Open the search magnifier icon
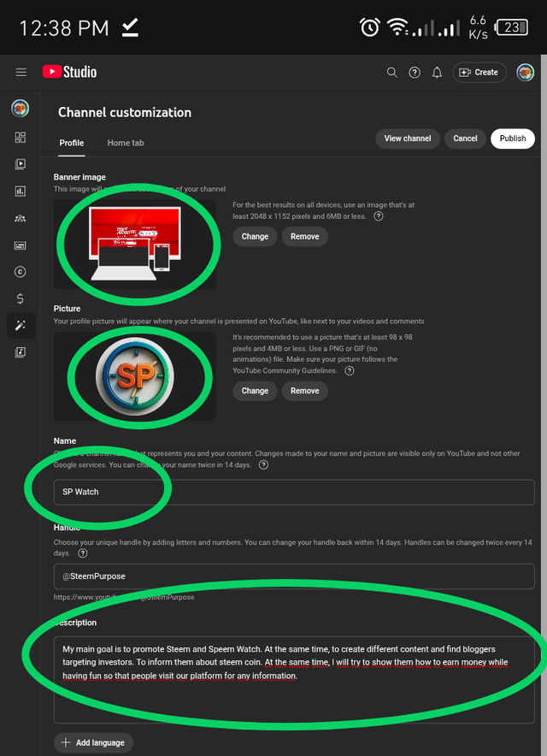 (x=391, y=73)
